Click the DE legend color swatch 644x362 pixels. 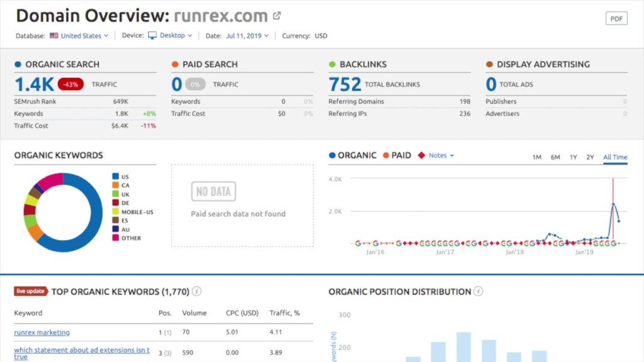tap(116, 203)
